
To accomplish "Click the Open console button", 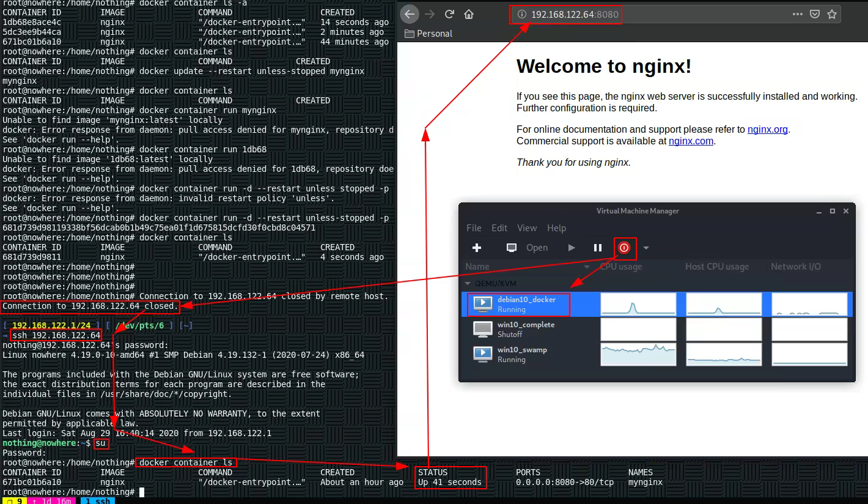I will click(x=527, y=248).
